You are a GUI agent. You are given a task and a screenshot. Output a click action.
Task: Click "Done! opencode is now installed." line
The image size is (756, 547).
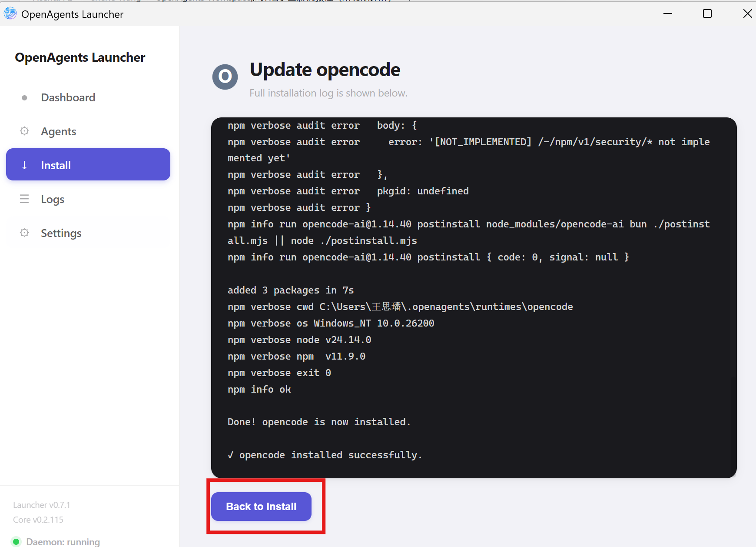pyautogui.click(x=319, y=422)
